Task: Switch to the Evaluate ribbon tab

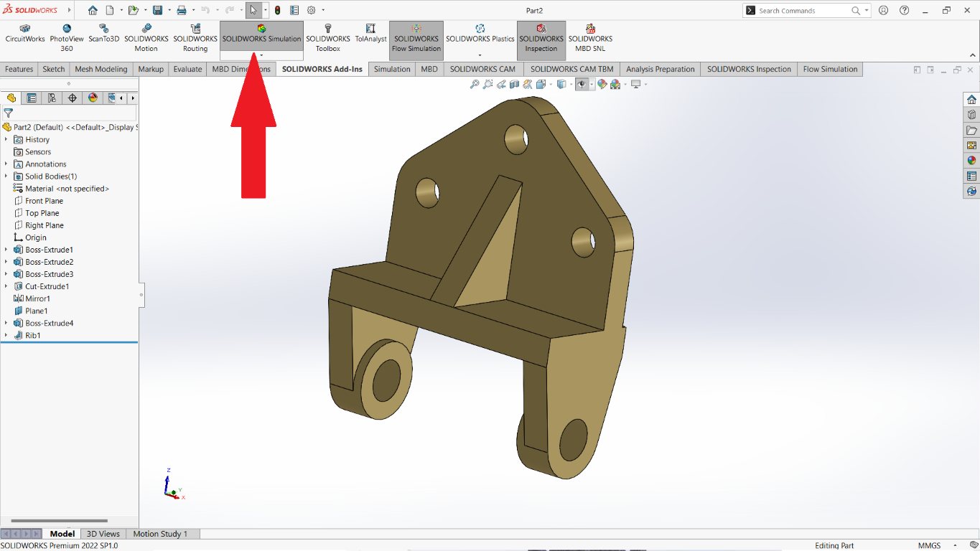Action: point(187,70)
